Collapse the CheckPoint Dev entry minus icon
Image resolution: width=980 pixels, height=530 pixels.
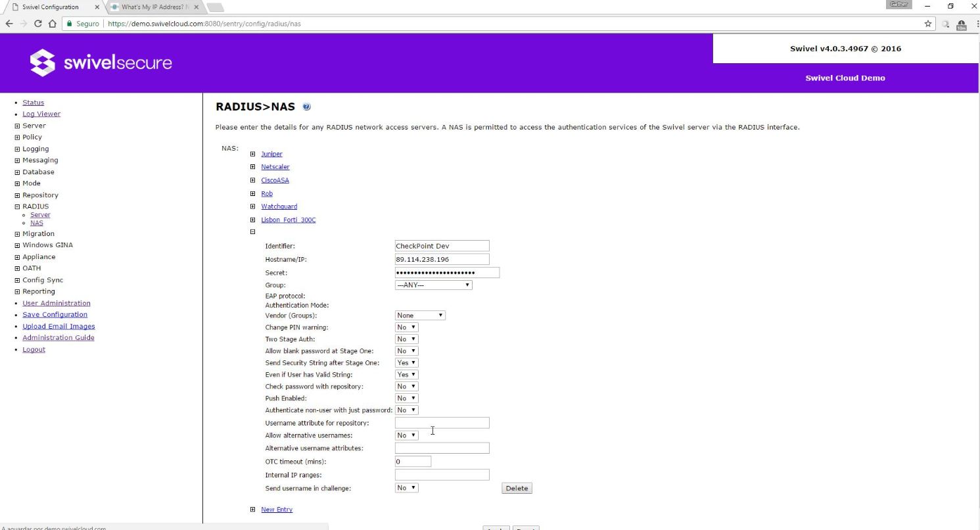[252, 232]
